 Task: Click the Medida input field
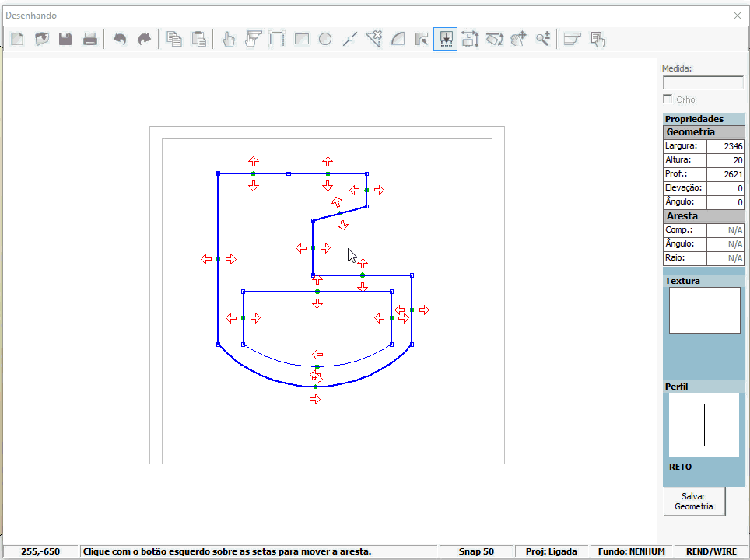click(x=703, y=82)
